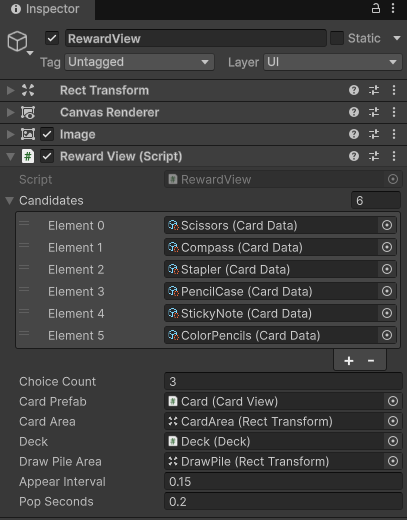Image resolution: width=407 pixels, height=520 pixels.
Task: Click the Reward View script icon
Action: click(28, 156)
